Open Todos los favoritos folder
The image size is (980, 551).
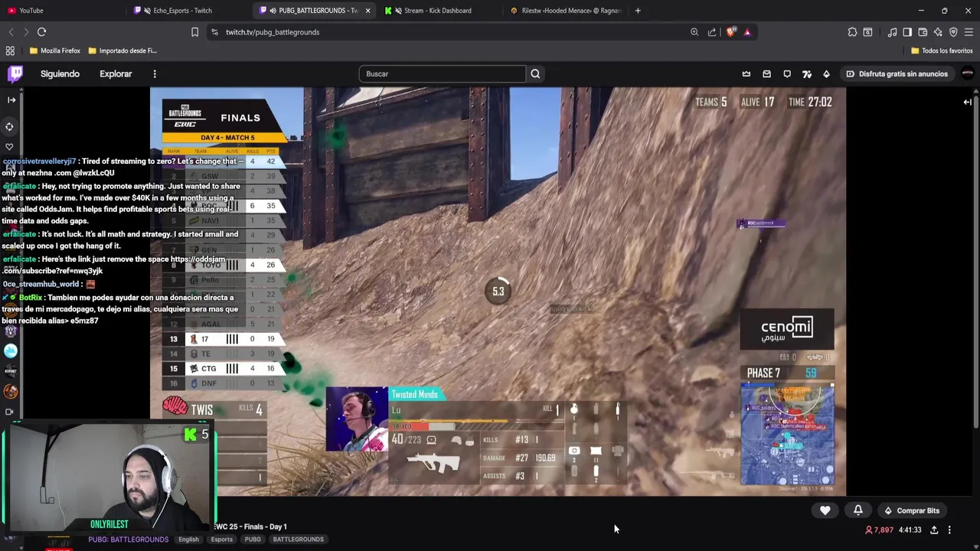[x=942, y=51]
